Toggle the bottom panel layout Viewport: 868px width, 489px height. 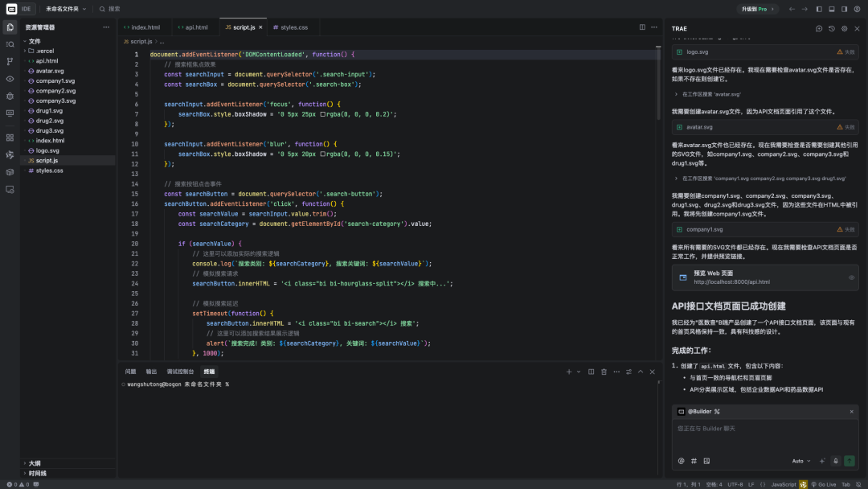pos(832,9)
